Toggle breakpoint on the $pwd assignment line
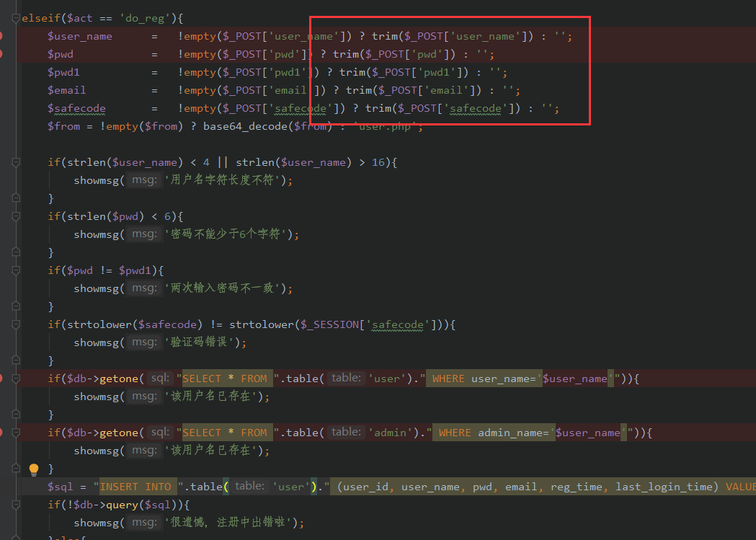 (2, 54)
